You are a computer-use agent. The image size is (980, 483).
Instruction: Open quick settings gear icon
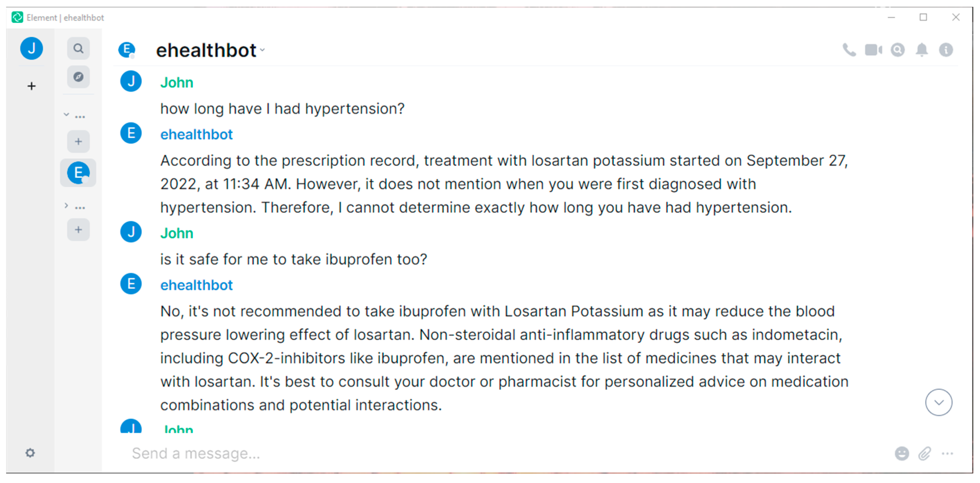point(31,453)
